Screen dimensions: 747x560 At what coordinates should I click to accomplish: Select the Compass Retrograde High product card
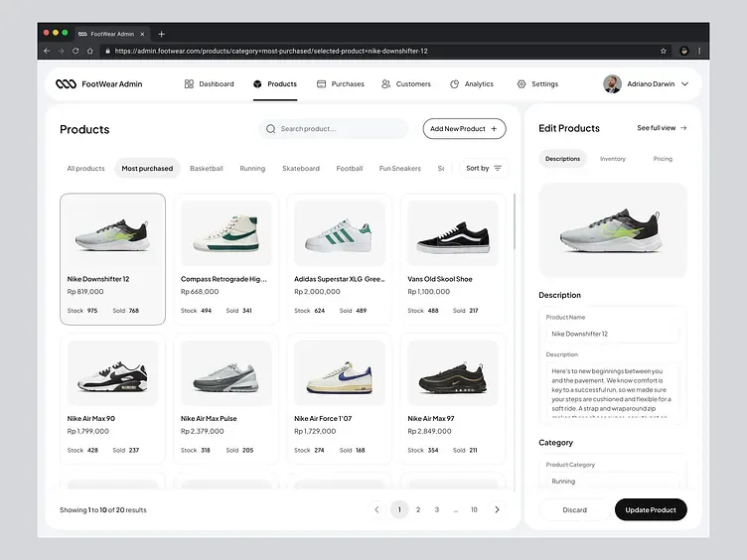225,259
